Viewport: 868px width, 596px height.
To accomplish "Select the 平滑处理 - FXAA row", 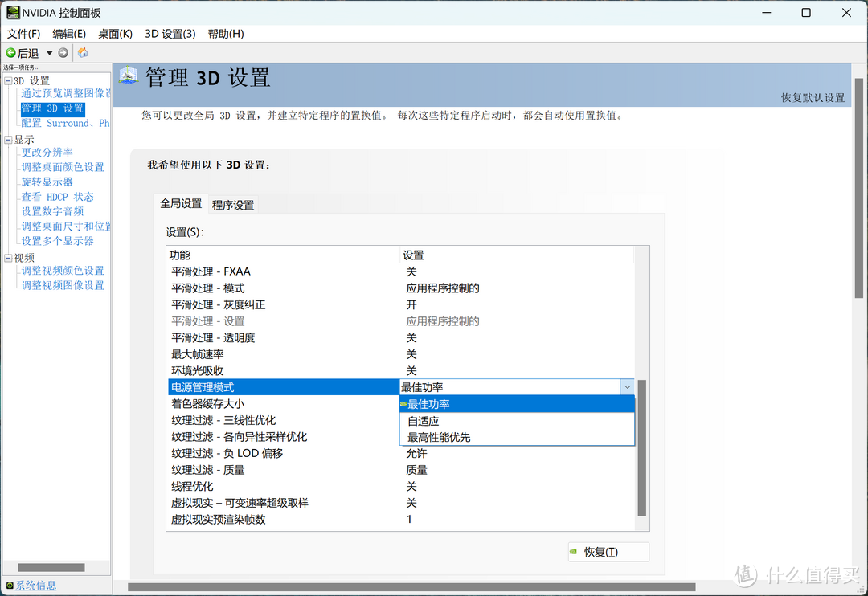I will coord(400,271).
